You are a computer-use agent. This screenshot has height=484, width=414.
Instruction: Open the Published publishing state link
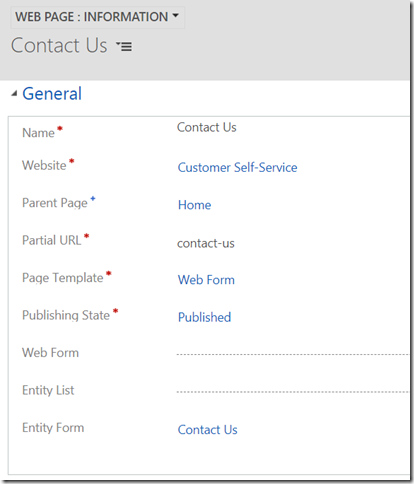tap(204, 317)
